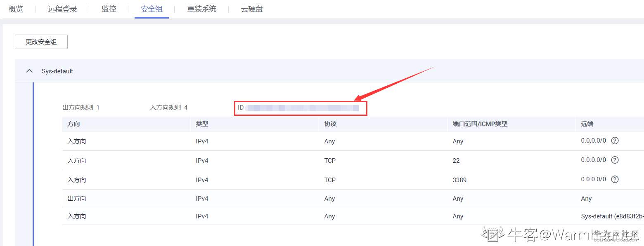
Task: Click the 3389 port cell
Action: [x=459, y=180]
